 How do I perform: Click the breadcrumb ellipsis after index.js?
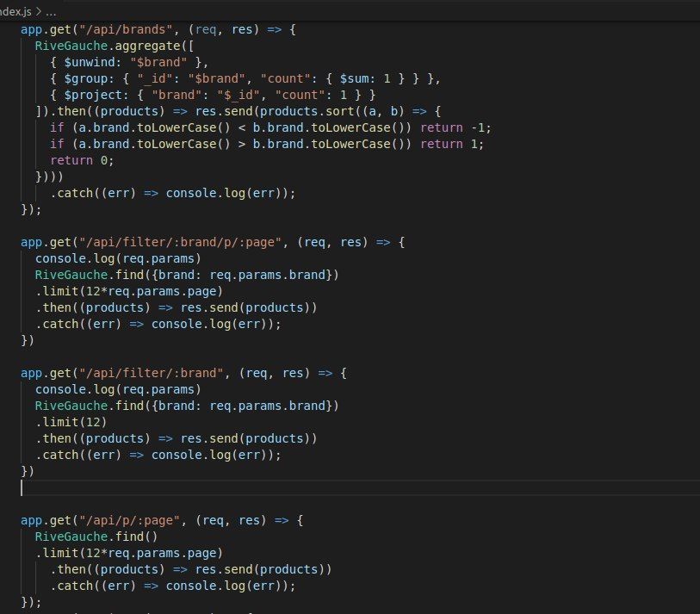tap(51, 13)
